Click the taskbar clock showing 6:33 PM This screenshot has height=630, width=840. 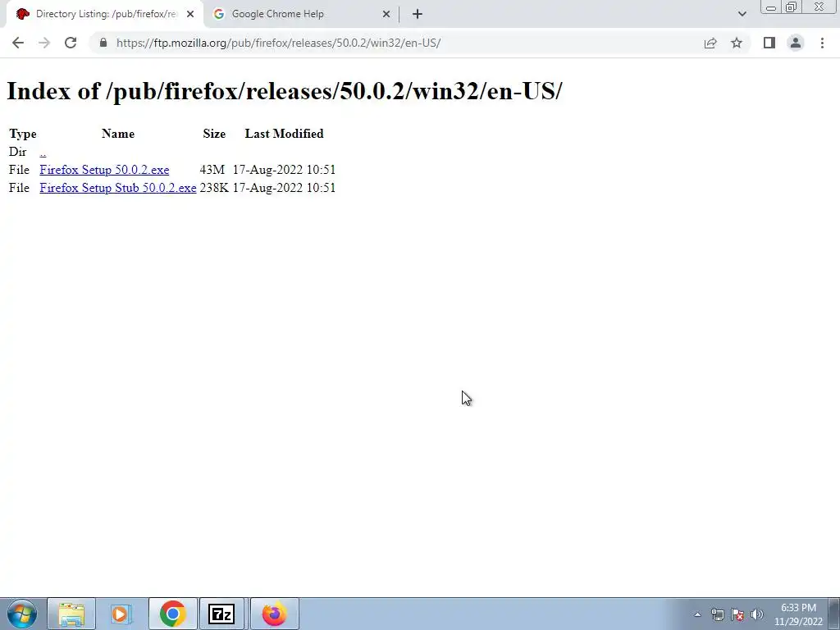(798, 614)
